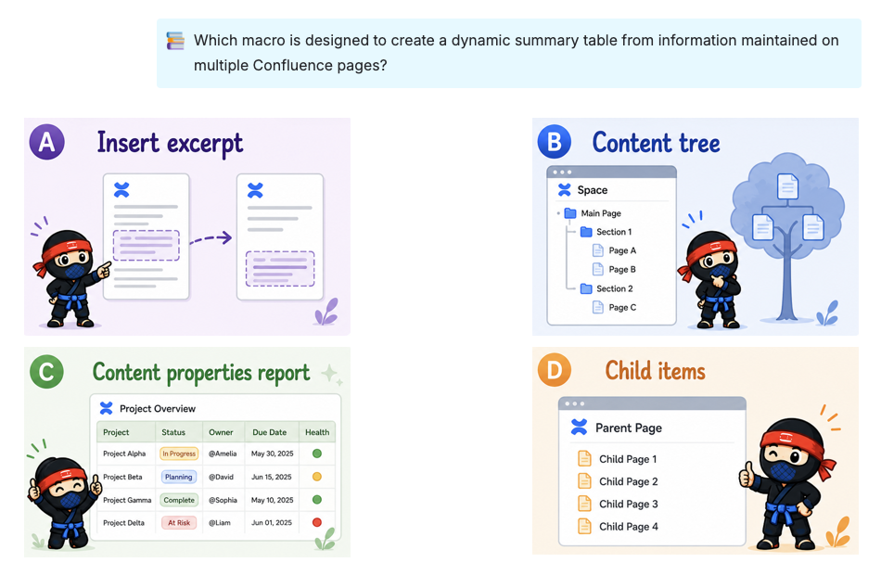Click the Page A document icon

pos(598,250)
